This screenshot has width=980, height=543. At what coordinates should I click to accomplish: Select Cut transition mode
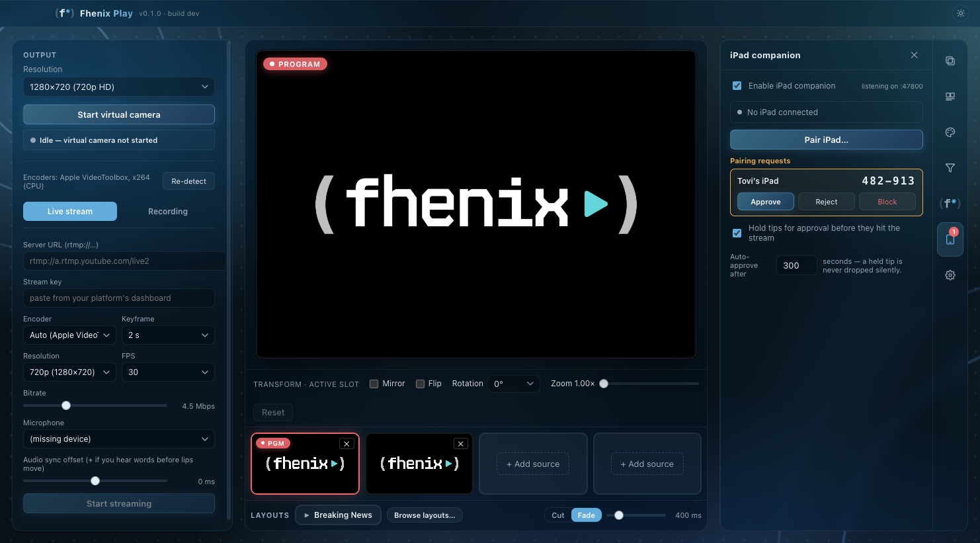click(x=558, y=515)
